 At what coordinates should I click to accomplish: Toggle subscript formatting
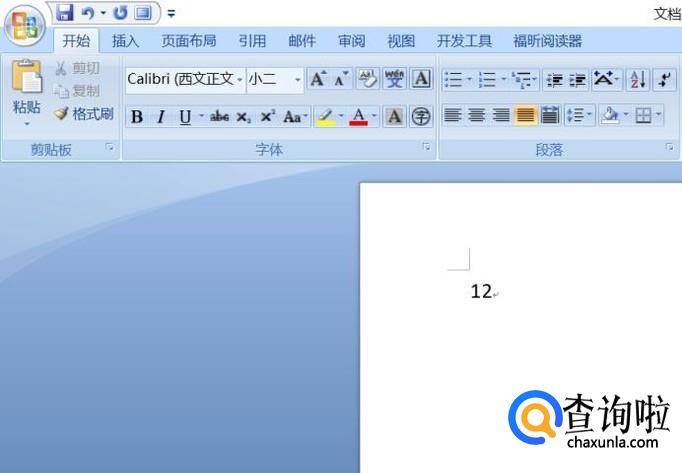(x=244, y=117)
